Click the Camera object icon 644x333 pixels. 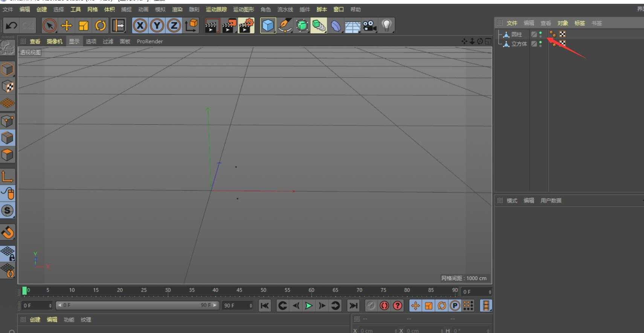tap(369, 26)
